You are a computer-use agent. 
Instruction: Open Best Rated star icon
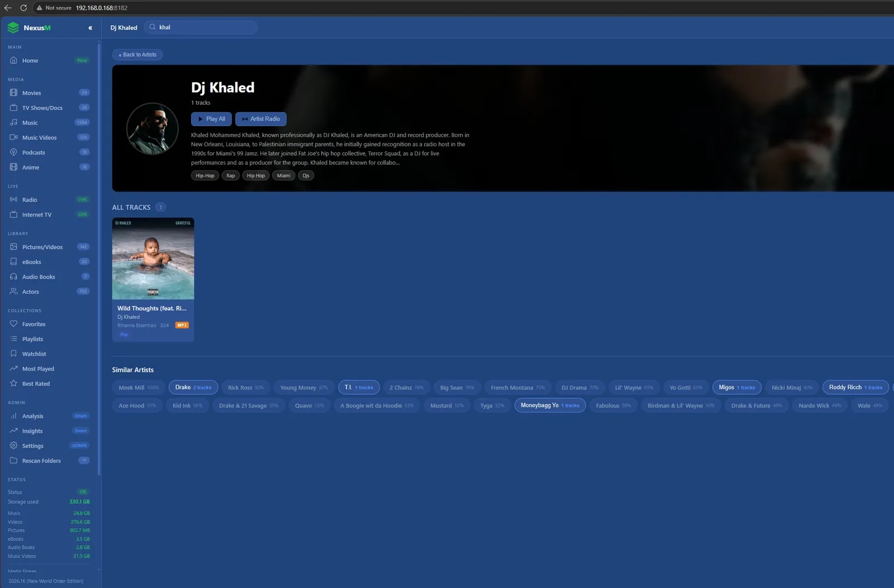[13, 384]
